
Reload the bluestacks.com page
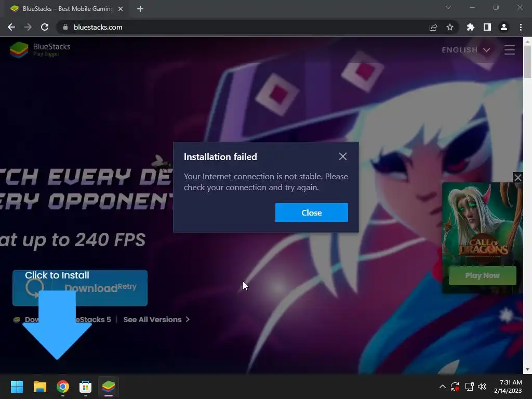45,27
